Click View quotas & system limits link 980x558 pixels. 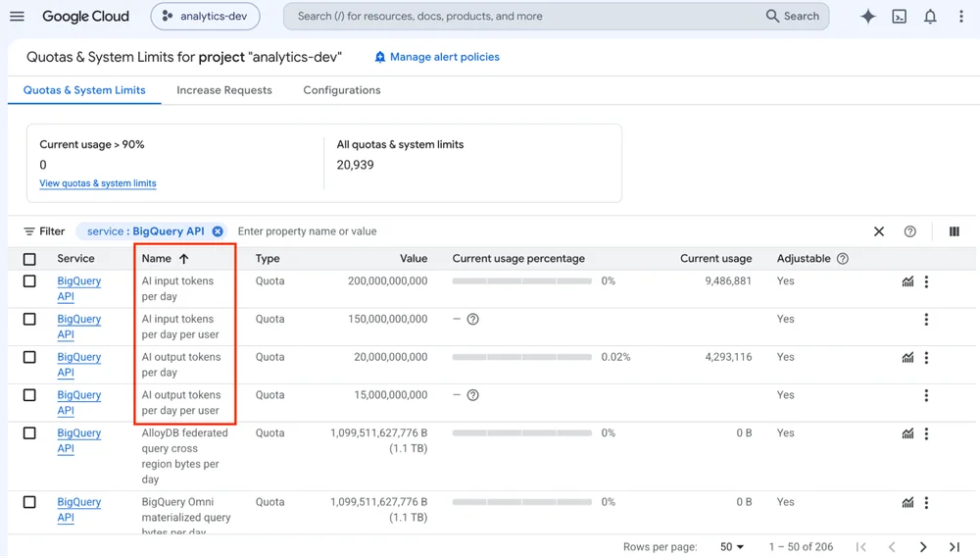pyautogui.click(x=97, y=183)
